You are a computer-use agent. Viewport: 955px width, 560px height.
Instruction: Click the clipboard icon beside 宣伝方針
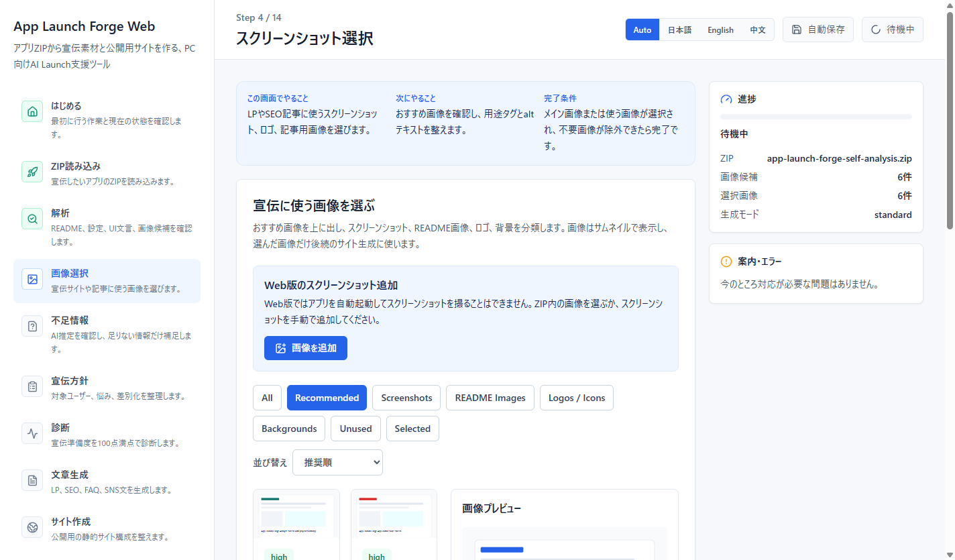32,386
